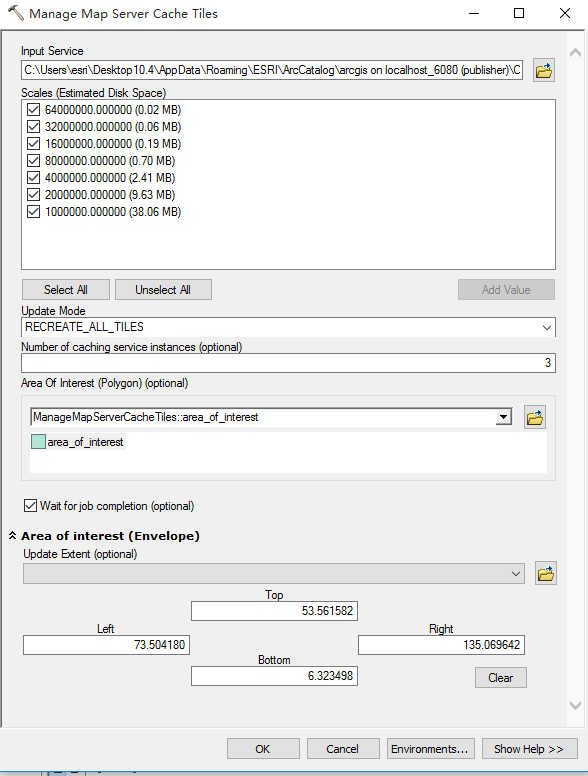Click scroll up arrow of dialog

(575, 52)
